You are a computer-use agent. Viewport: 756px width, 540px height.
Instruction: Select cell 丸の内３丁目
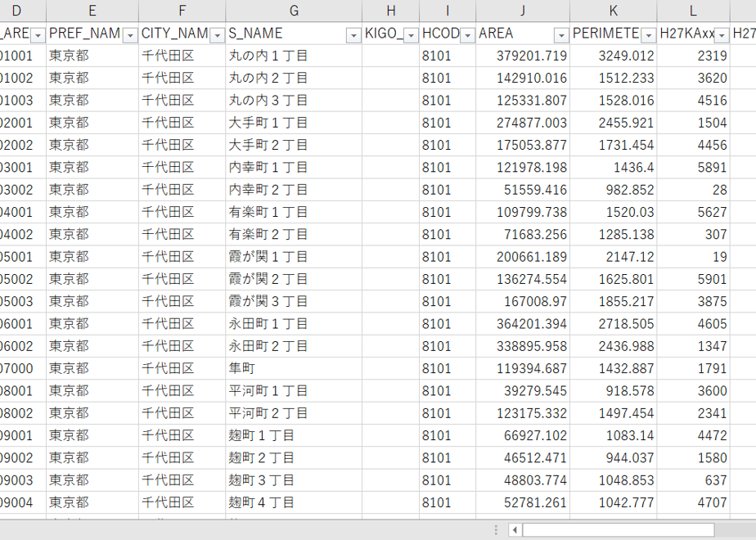pos(294,101)
